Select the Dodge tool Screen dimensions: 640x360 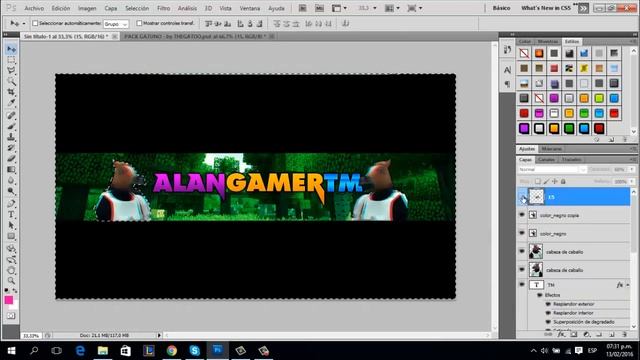click(x=11, y=191)
